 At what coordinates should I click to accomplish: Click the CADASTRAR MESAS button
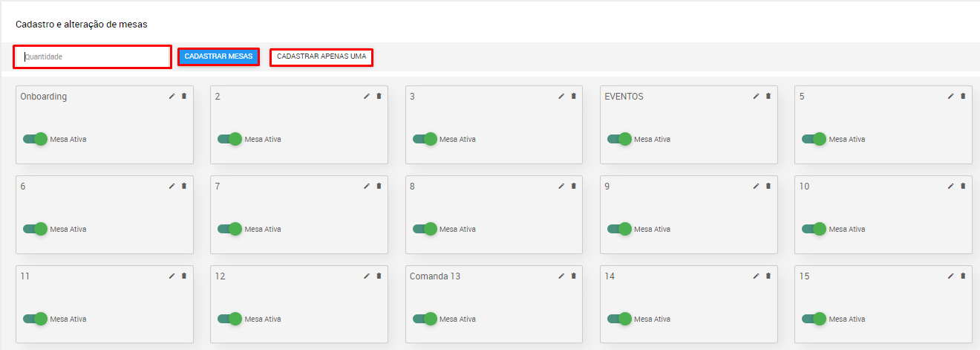click(x=218, y=56)
